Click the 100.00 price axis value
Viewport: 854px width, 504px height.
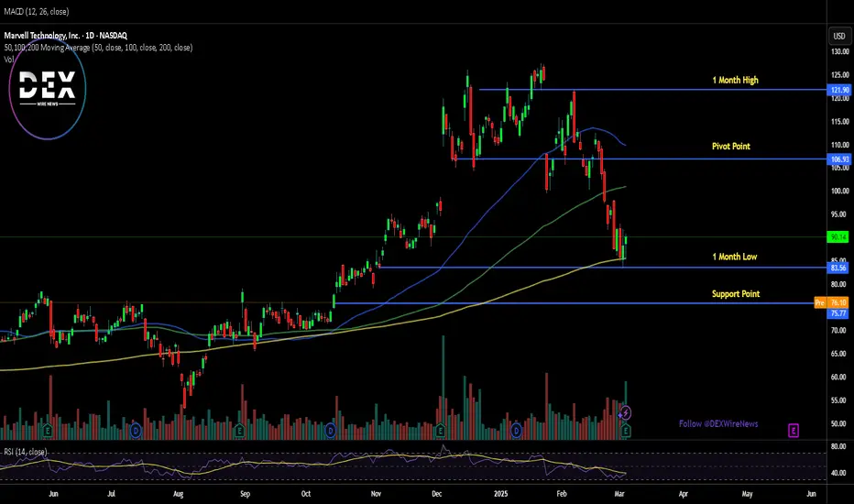(840, 191)
